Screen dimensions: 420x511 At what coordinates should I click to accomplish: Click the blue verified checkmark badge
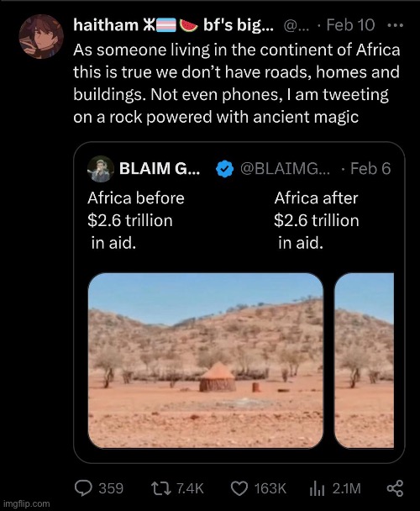224,169
